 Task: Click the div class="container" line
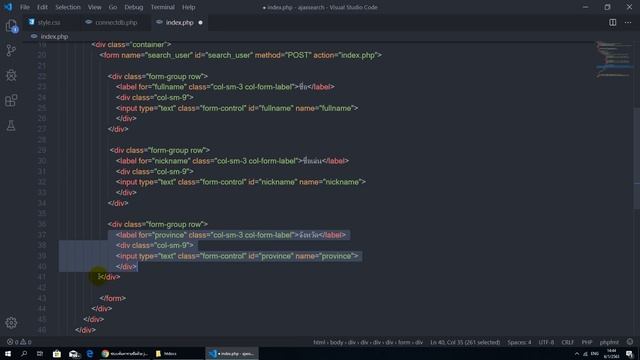point(131,44)
